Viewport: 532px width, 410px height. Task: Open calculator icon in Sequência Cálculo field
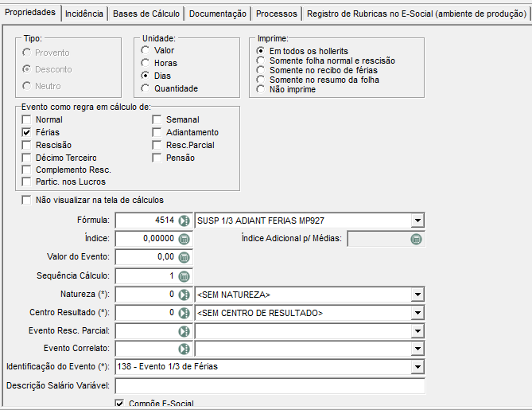[184, 276]
